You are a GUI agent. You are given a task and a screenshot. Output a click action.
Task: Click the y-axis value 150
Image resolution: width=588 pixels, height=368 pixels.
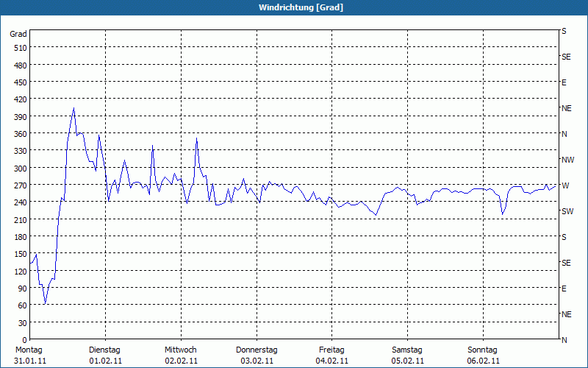coord(21,255)
